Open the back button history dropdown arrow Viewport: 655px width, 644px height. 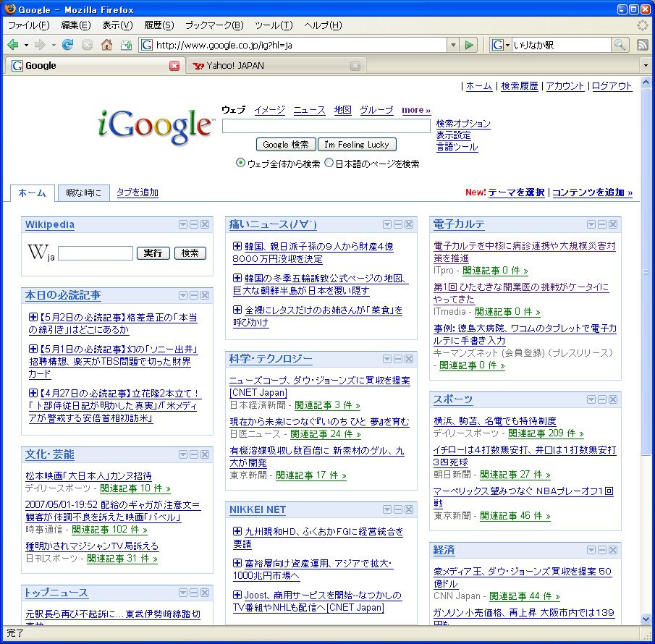pyautogui.click(x=26, y=45)
